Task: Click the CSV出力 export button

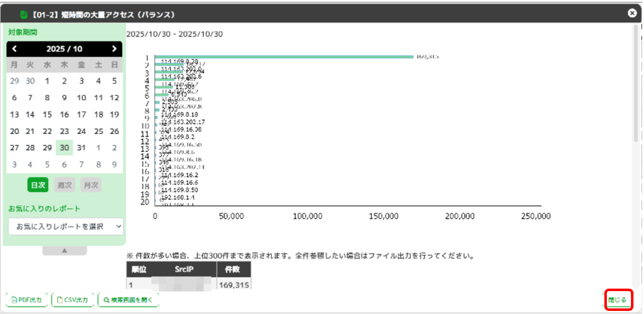Action: pyautogui.click(x=74, y=300)
